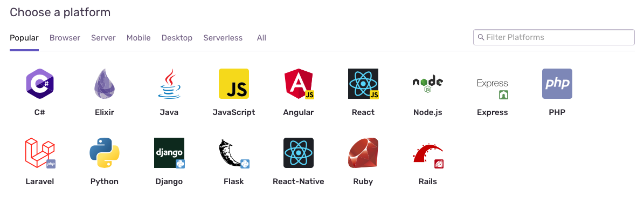644x216 pixels.
Task: Choose the PHP platform icon
Action: [x=557, y=84]
